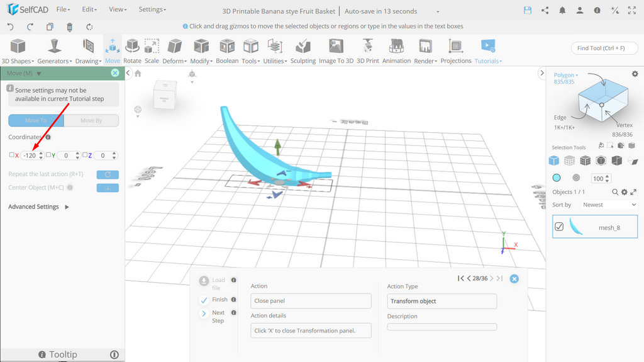Switch to Move By mode
The height and width of the screenshot is (362, 644).
[91, 120]
